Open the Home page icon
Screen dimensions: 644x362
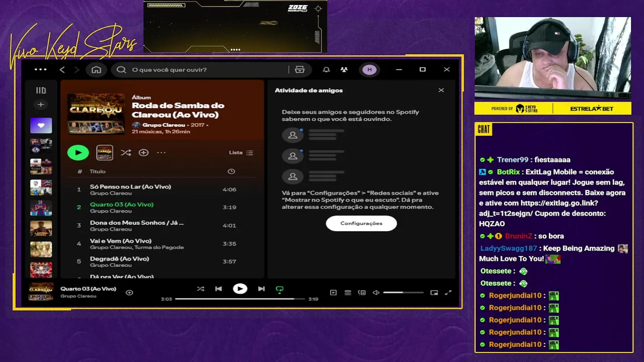(96, 70)
